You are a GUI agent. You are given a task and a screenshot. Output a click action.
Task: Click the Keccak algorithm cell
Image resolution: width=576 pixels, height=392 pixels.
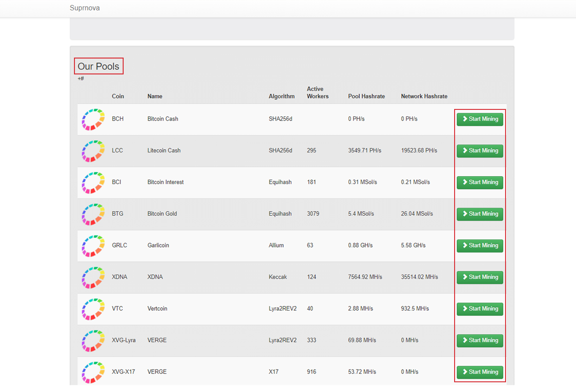click(278, 277)
